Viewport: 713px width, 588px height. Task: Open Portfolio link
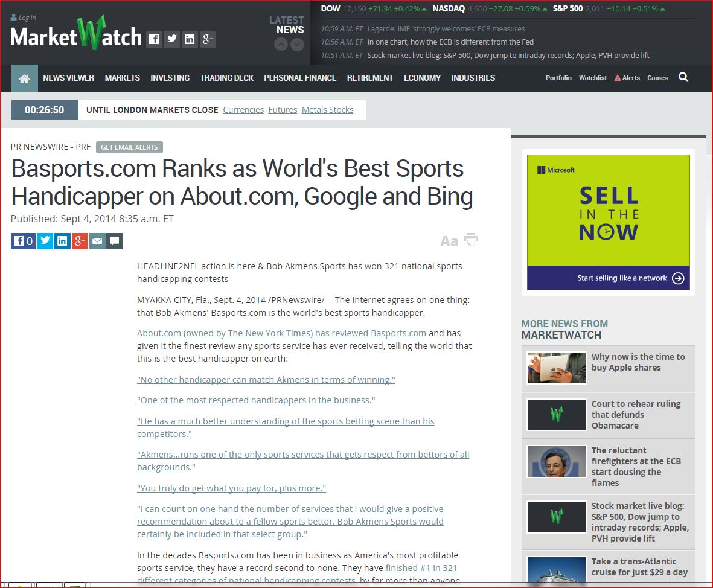pos(558,78)
